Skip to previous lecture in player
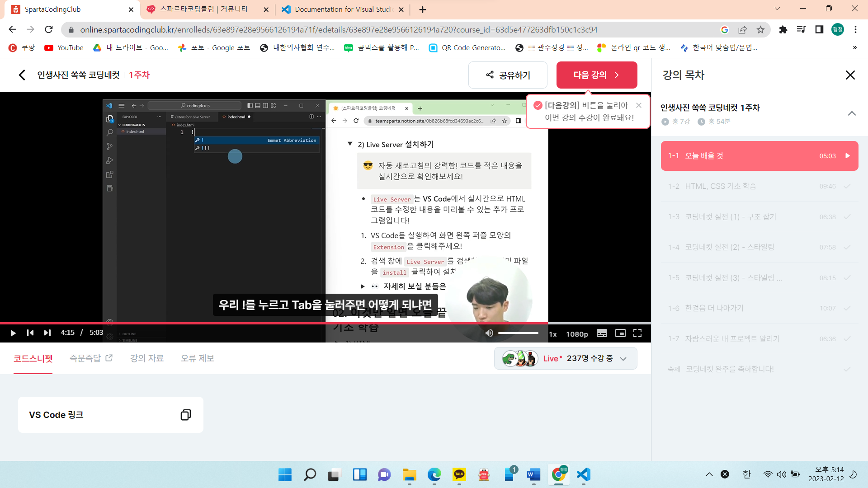The height and width of the screenshot is (488, 868). (30, 333)
